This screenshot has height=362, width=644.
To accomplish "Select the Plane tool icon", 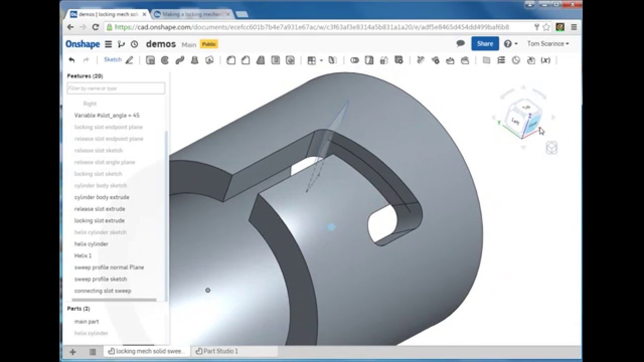I will (487, 60).
